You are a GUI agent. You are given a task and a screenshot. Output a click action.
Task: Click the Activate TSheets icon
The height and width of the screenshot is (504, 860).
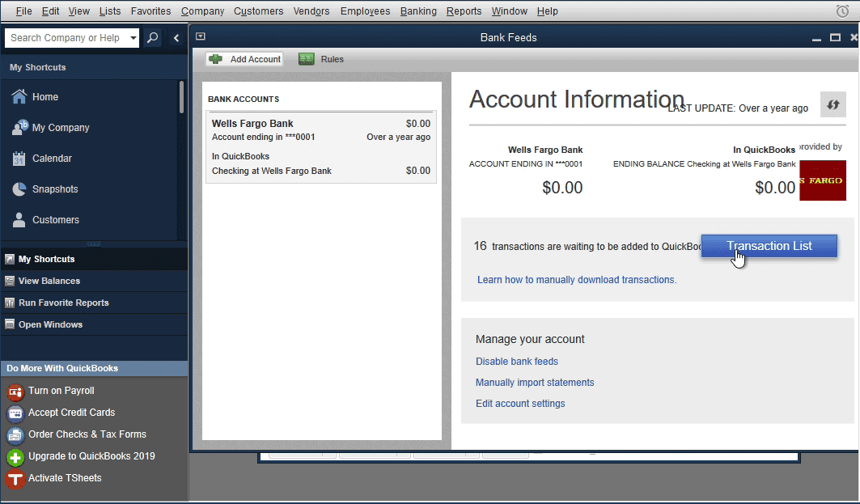(x=15, y=479)
